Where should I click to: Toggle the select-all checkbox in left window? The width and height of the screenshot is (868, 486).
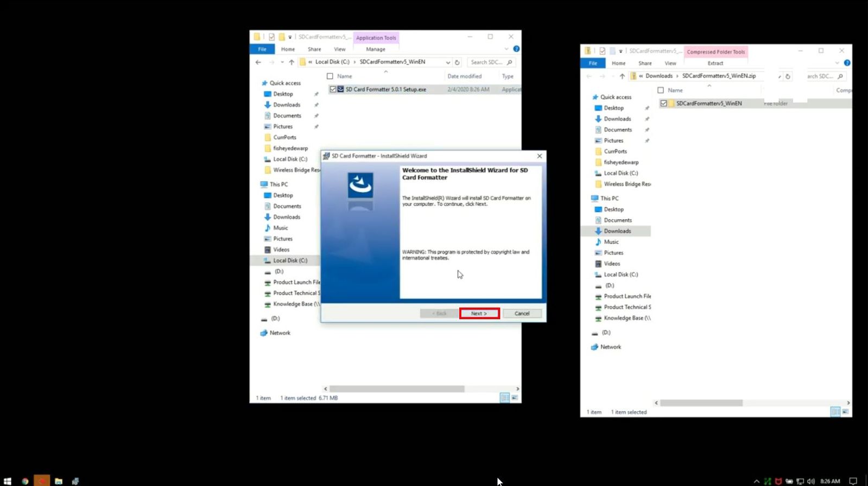tap(330, 76)
